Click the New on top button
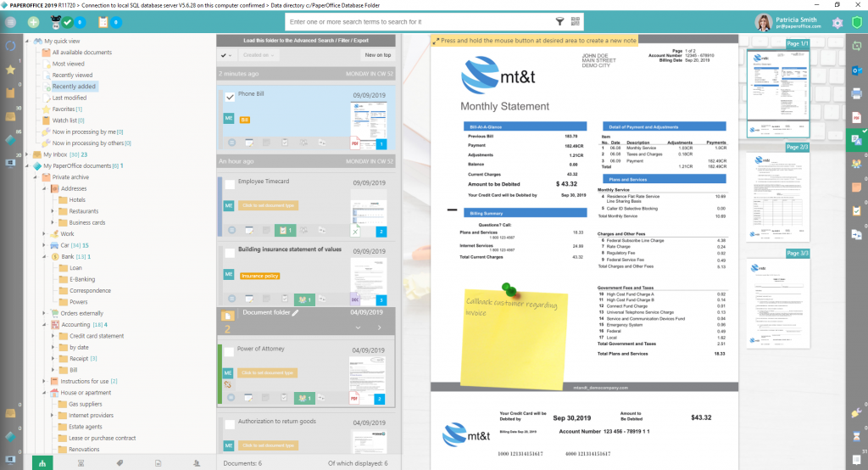Image resolution: width=868 pixels, height=470 pixels. pyautogui.click(x=377, y=55)
